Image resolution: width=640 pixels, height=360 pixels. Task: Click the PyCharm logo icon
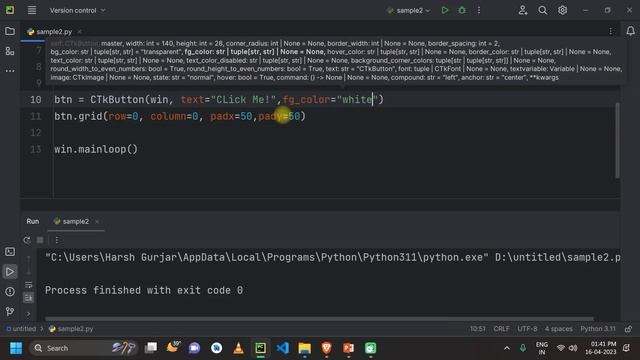coord(10,10)
